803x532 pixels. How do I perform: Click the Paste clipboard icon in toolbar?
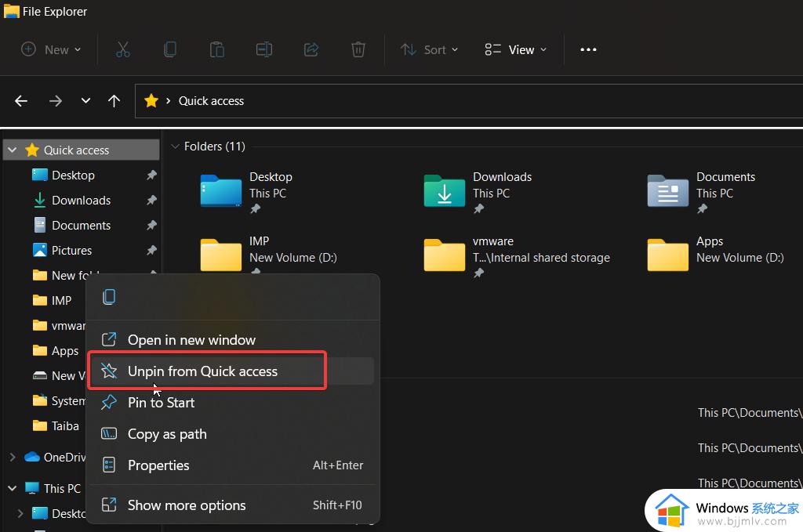point(217,49)
